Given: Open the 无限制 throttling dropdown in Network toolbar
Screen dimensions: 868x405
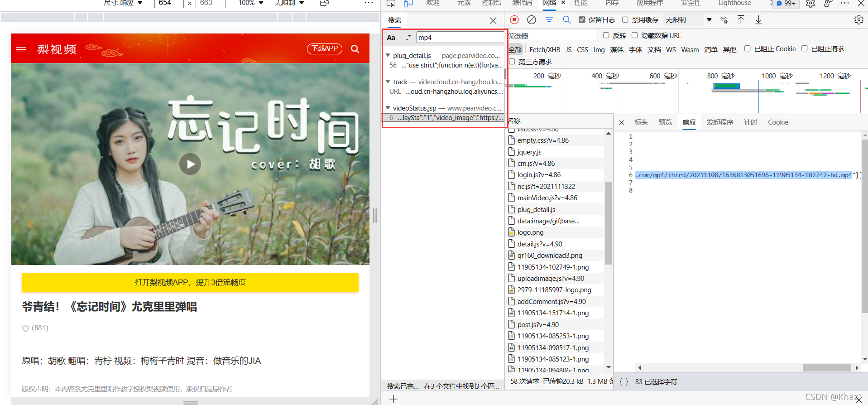Looking at the screenshot, I should pyautogui.click(x=688, y=20).
